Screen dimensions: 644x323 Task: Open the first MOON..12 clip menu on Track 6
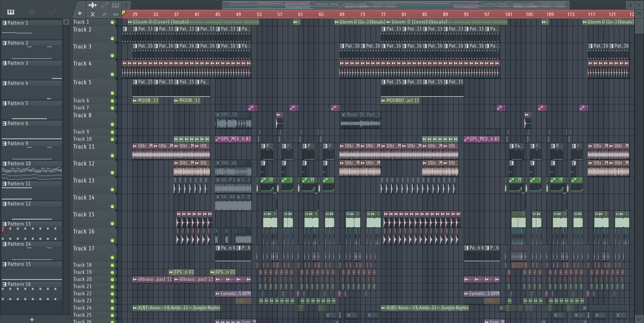[x=135, y=101]
